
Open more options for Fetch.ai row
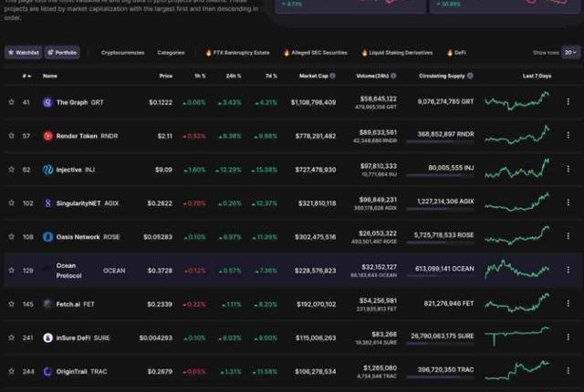tap(569, 304)
